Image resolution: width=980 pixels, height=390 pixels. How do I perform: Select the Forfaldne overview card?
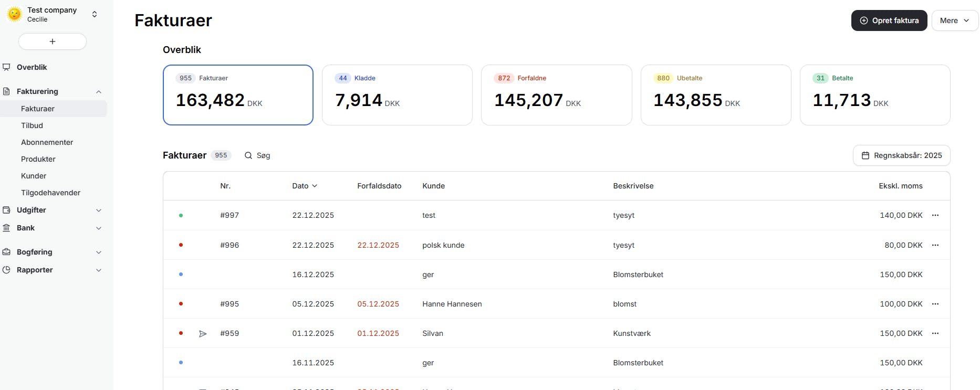(556, 95)
